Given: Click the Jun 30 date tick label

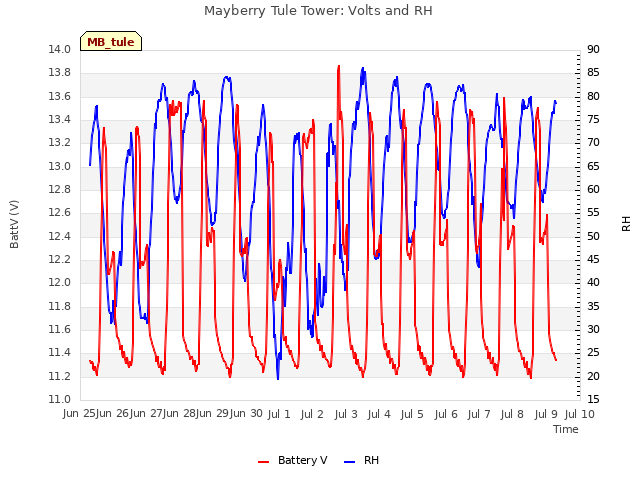Looking at the screenshot, I should point(246,413).
